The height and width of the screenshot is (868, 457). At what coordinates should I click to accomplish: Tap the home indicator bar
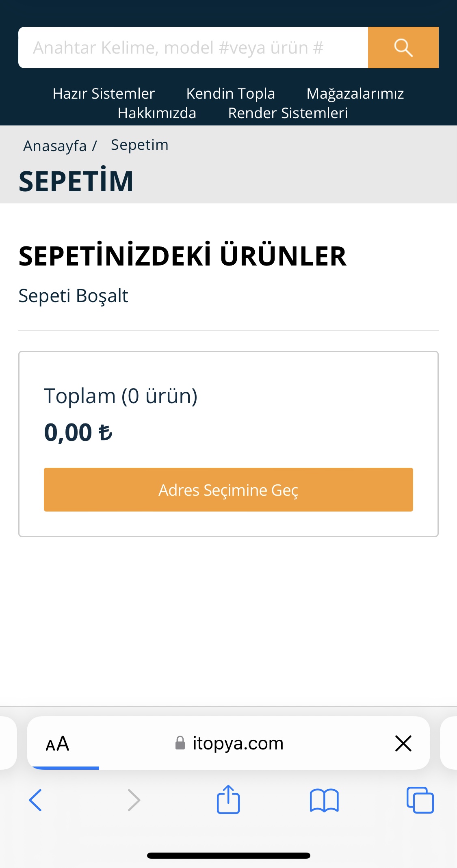(228, 855)
